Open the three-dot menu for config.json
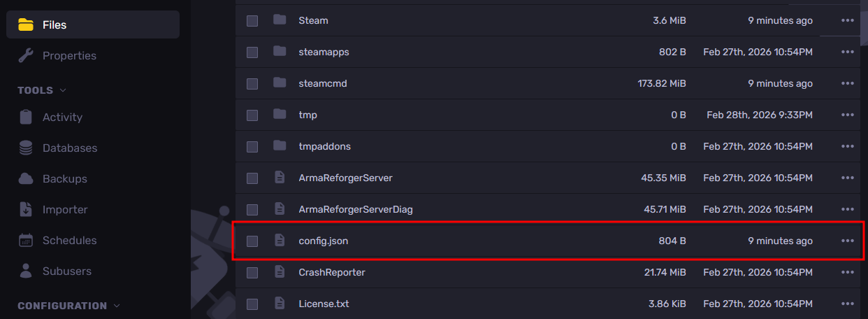The height and width of the screenshot is (319, 868). point(848,241)
